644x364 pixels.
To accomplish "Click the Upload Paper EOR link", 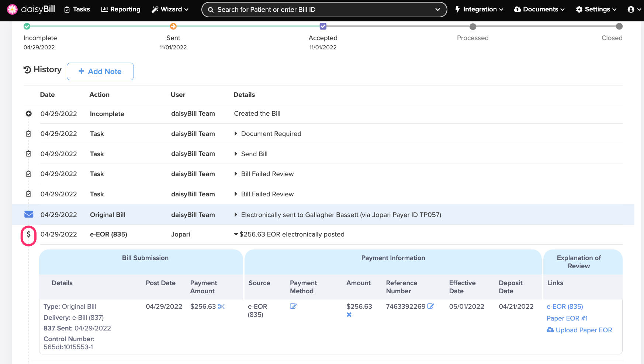I will pyautogui.click(x=579, y=330).
